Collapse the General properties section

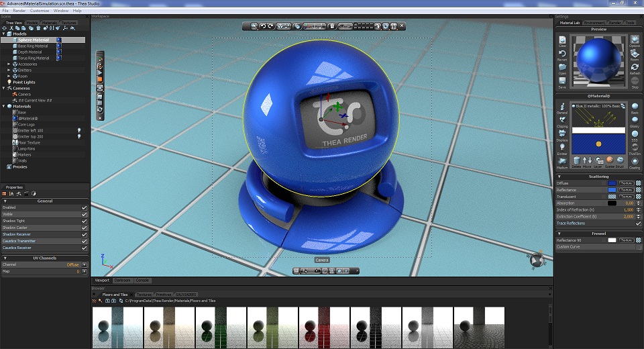5,201
